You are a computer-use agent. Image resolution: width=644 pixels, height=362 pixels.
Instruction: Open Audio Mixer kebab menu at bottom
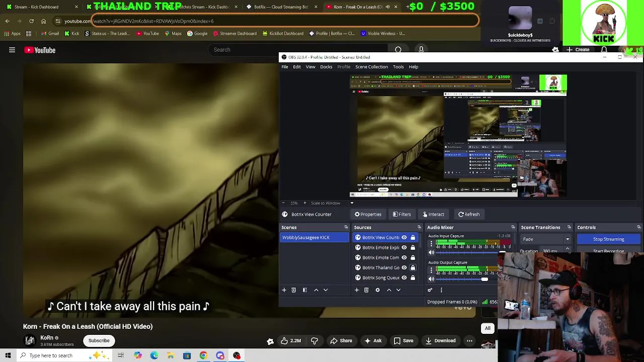pos(441,290)
